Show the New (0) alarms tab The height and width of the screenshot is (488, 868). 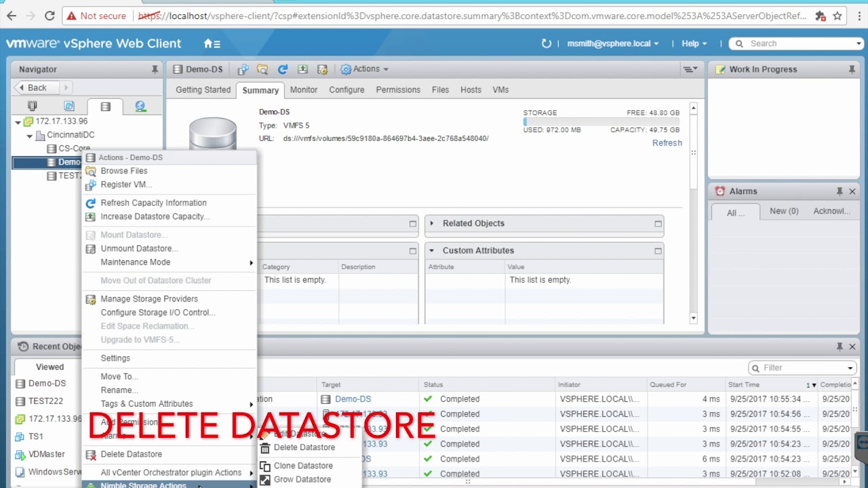click(784, 211)
